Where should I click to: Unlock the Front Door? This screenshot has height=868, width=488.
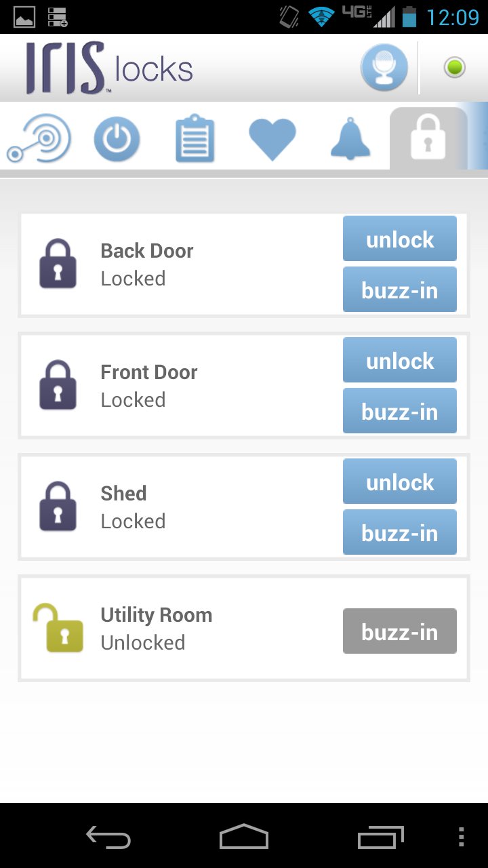pos(400,360)
